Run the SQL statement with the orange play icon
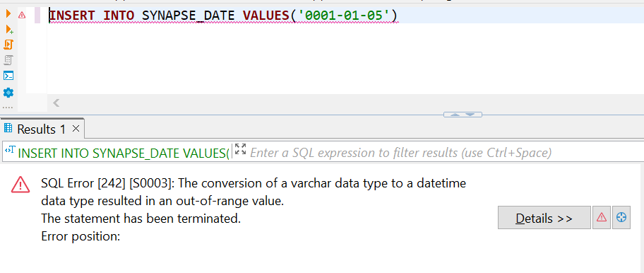644x273 pixels. (8, 14)
